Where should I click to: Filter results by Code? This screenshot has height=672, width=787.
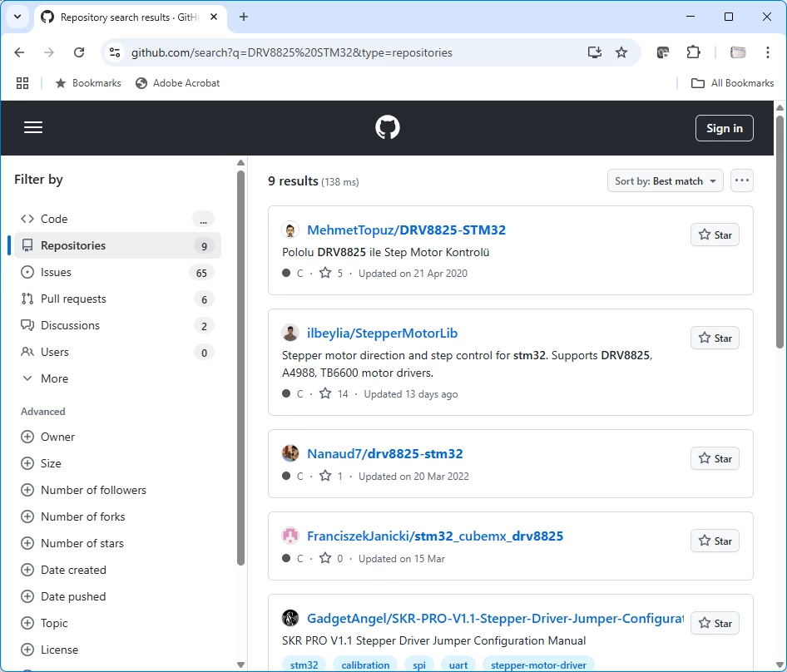(117, 219)
